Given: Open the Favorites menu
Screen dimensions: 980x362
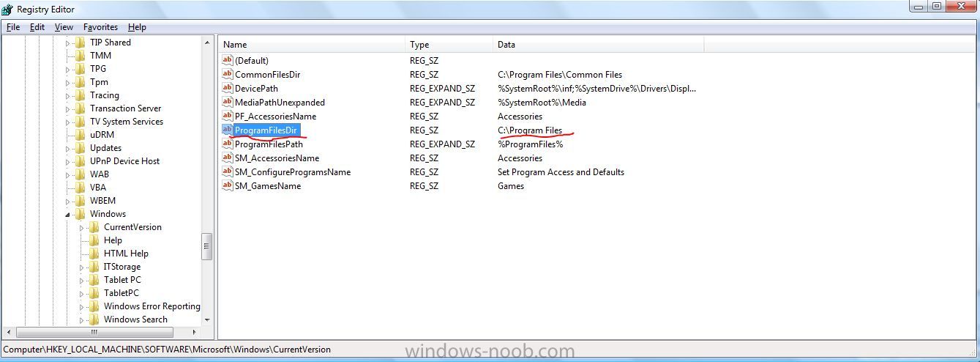Looking at the screenshot, I should click(100, 27).
